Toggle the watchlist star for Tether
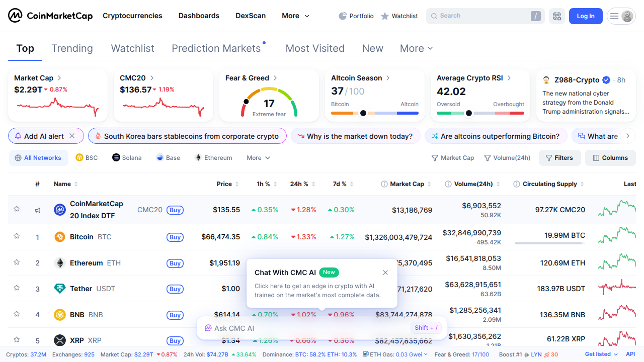Screen dimensions: 644x362 coord(16,289)
